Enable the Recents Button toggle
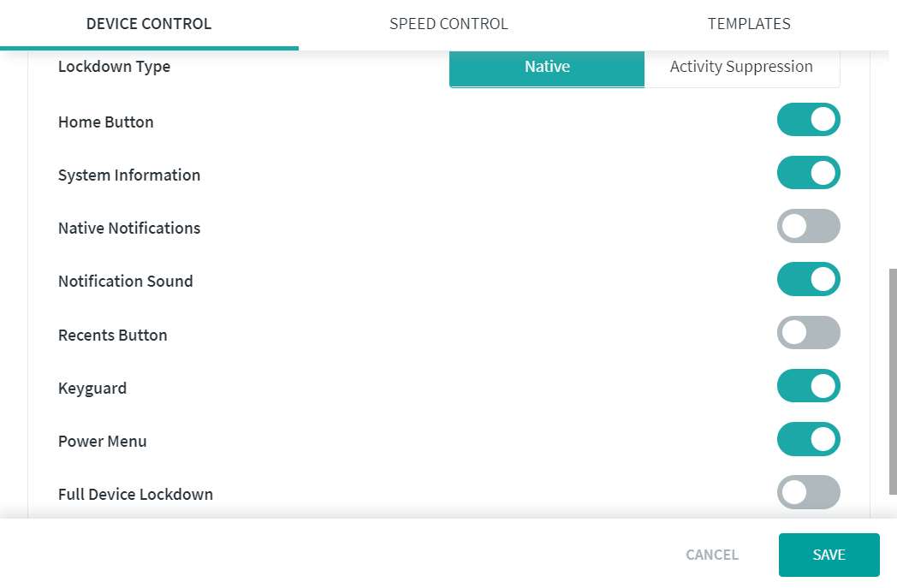This screenshot has height=588, width=897. (808, 333)
